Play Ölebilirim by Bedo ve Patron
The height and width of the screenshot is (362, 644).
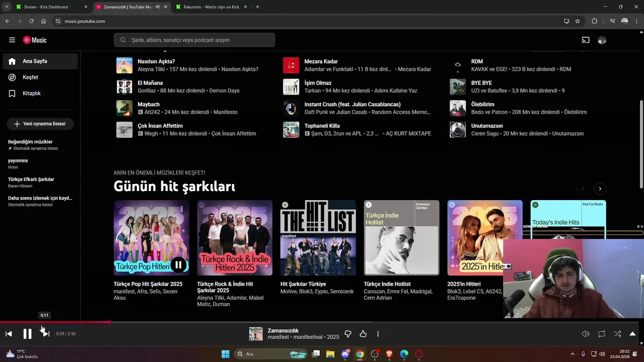458,108
